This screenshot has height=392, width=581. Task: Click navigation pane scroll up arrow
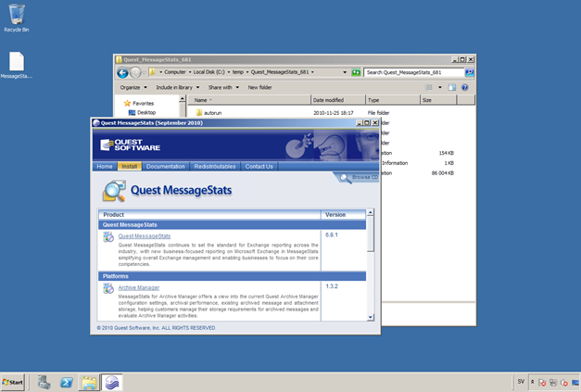(x=182, y=99)
